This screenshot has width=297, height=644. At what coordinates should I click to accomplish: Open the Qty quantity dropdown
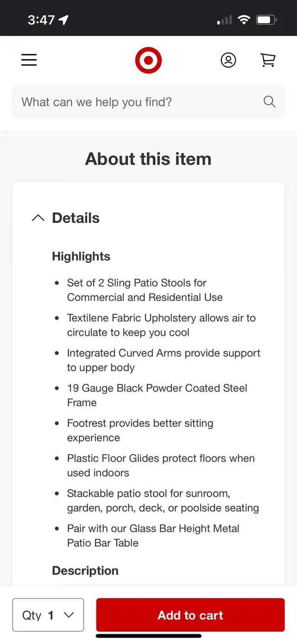[x=48, y=615]
